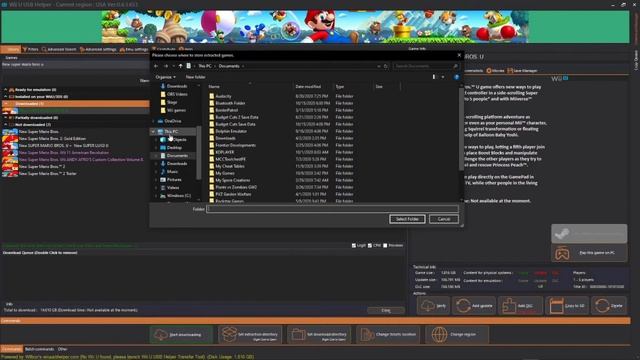This screenshot has height=360, width=640.
Task: Select New Super Mario Bros. 2 Gold Edition
Action: click(52, 139)
